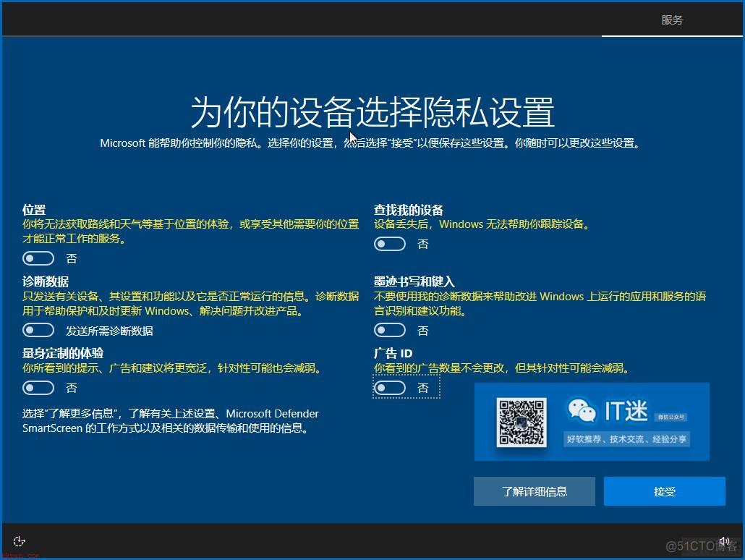Toggle the 查找我的设备 switch
745x560 pixels.
[x=390, y=244]
